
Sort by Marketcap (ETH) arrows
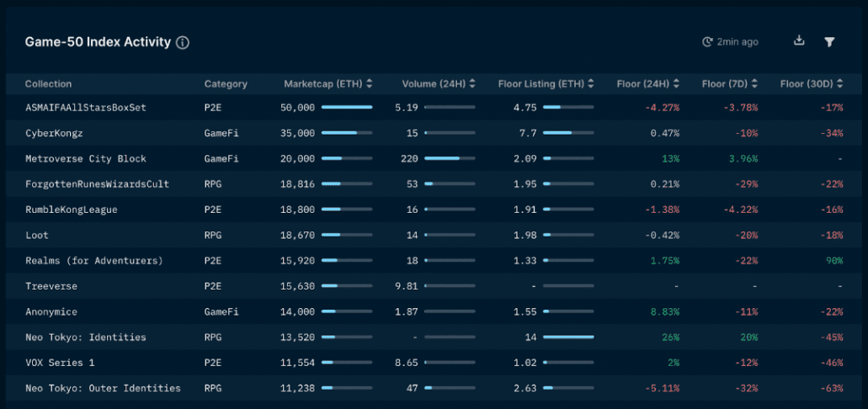pyautogui.click(x=370, y=84)
